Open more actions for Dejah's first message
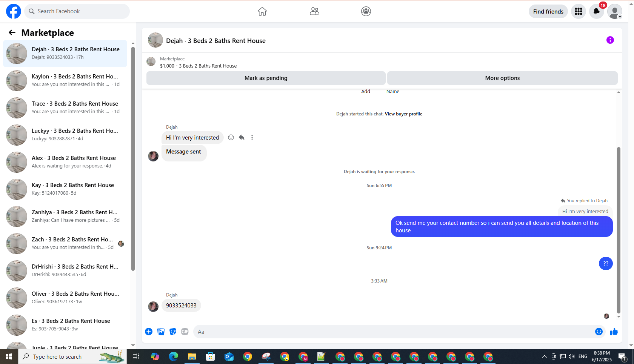 click(x=252, y=137)
